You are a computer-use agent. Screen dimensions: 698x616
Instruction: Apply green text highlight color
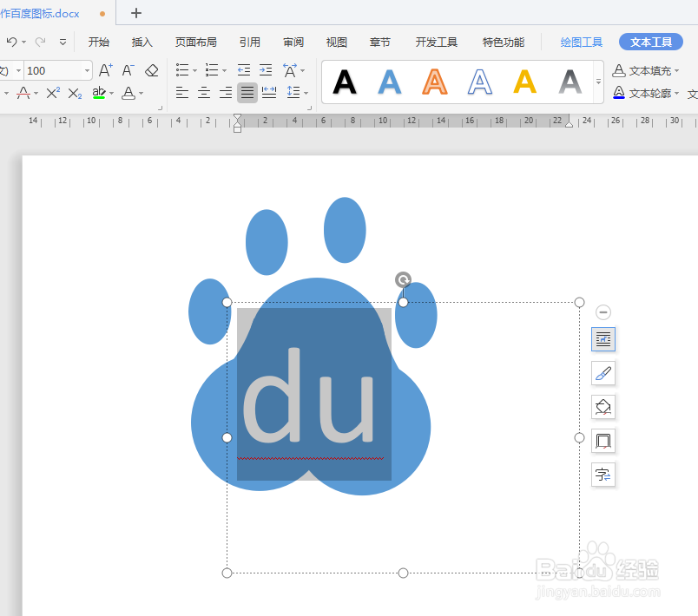(x=99, y=93)
